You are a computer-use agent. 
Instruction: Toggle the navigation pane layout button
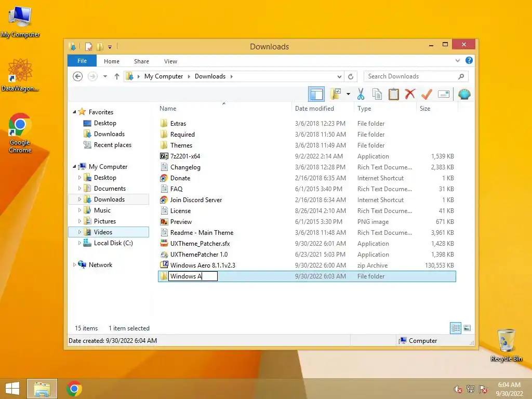pos(316,94)
